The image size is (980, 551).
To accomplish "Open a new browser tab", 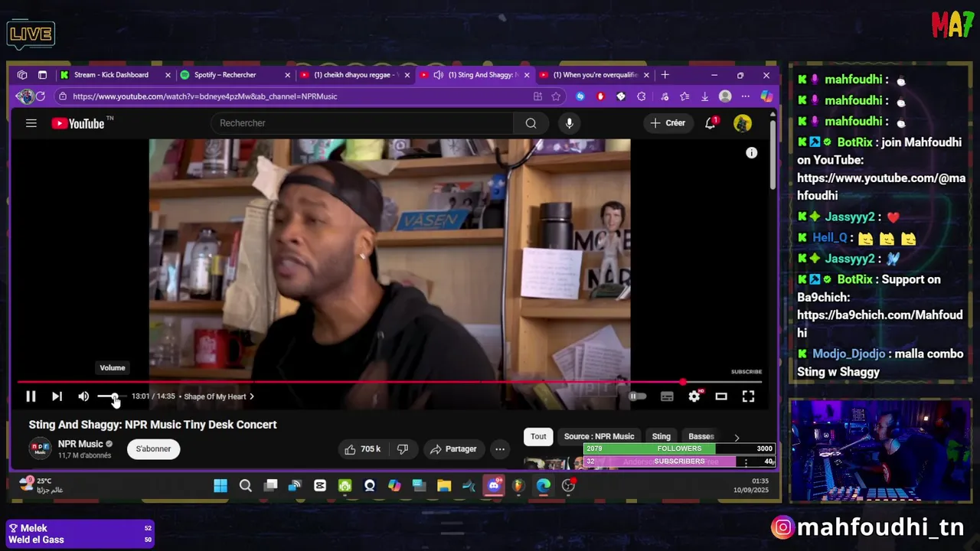I will (x=665, y=75).
